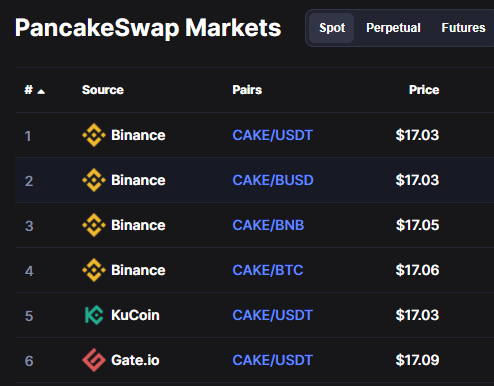Click the KuCoin exchange name
This screenshot has width=494, height=386.
pos(135,315)
